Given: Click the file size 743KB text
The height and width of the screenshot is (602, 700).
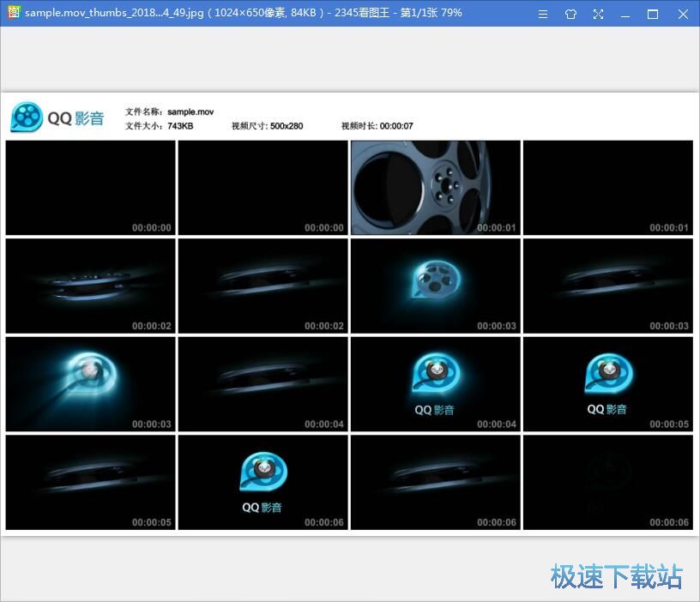Looking at the screenshot, I should click(x=180, y=126).
